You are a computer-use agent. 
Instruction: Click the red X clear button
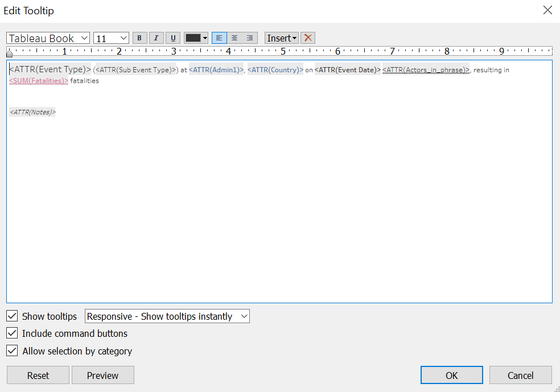coord(308,38)
